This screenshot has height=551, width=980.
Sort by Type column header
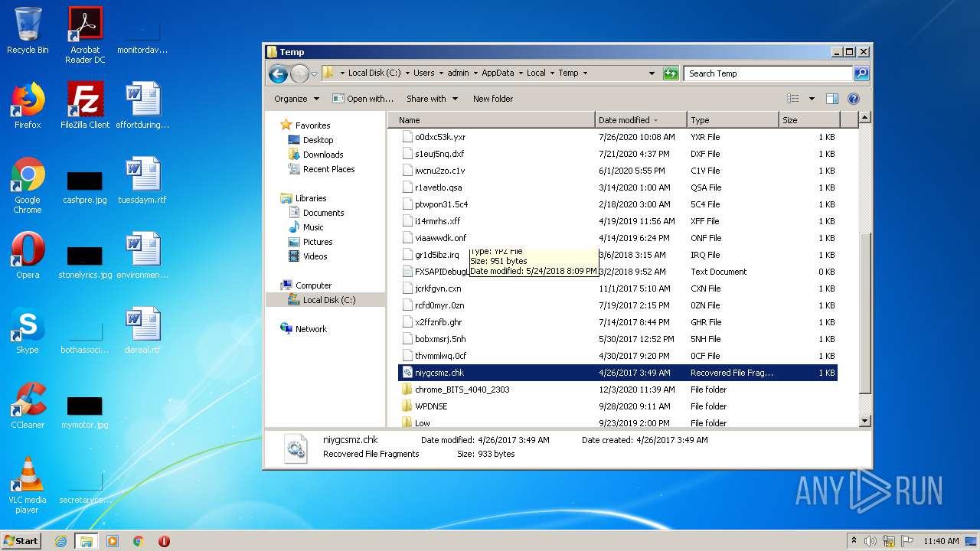tap(733, 120)
